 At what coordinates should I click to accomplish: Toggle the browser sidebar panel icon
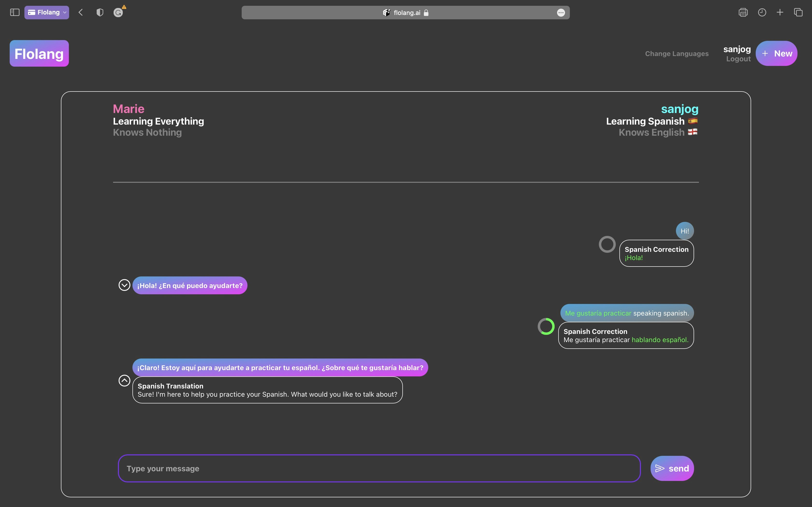click(15, 12)
